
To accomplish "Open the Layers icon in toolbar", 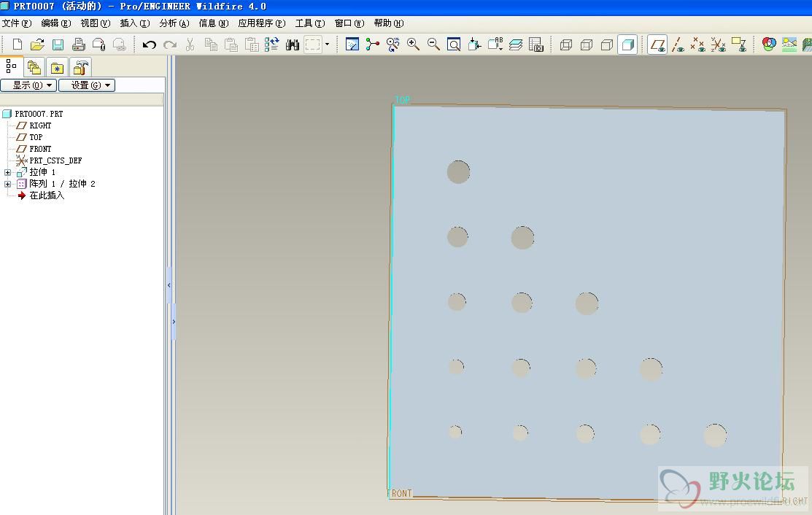I will tap(515, 44).
